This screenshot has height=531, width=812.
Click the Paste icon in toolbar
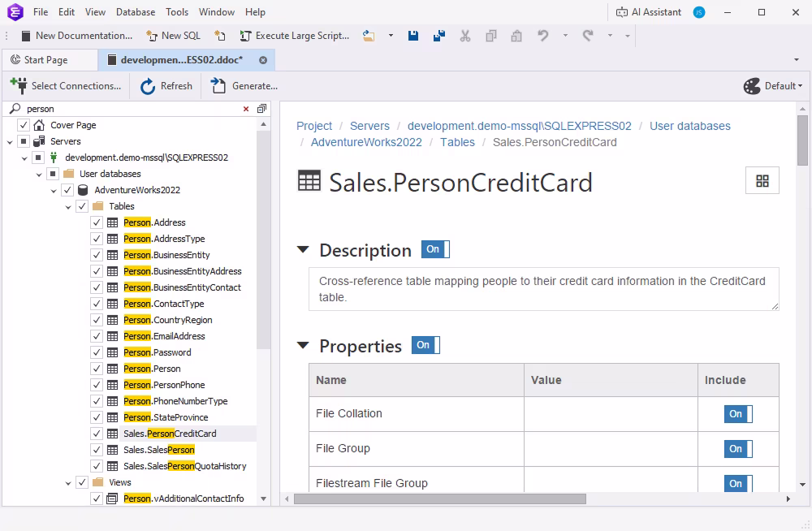coord(516,36)
